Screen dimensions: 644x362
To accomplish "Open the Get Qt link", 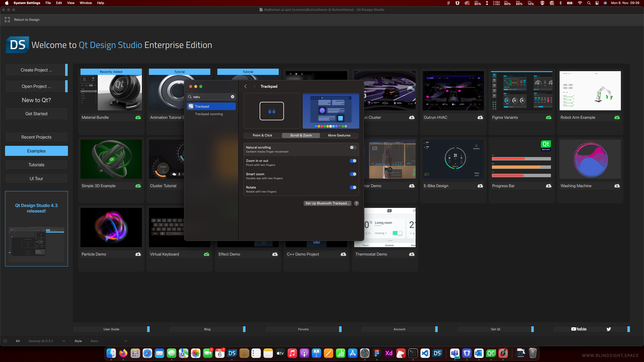I will point(496,329).
